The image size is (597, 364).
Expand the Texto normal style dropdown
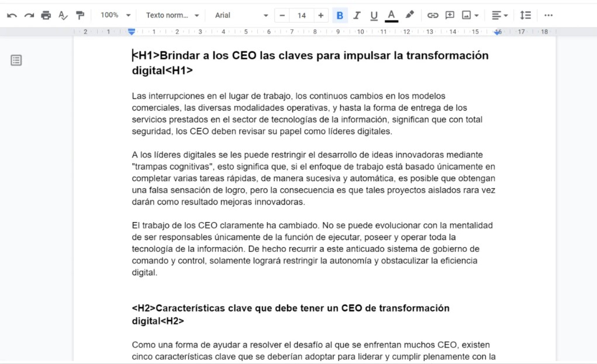coord(172,15)
